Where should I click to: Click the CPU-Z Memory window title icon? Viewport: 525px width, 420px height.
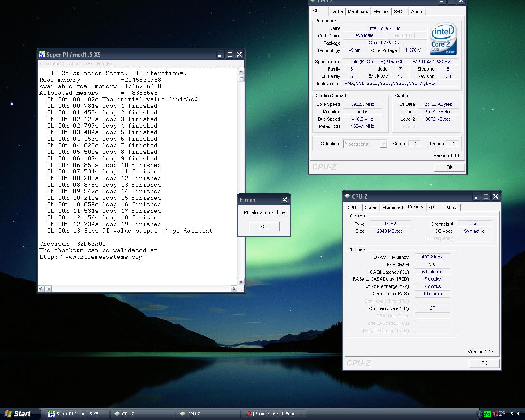coord(347,196)
